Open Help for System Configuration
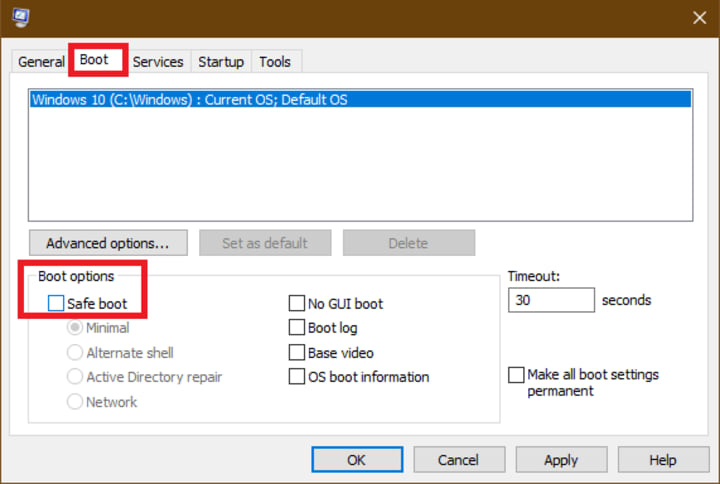 pos(663,460)
